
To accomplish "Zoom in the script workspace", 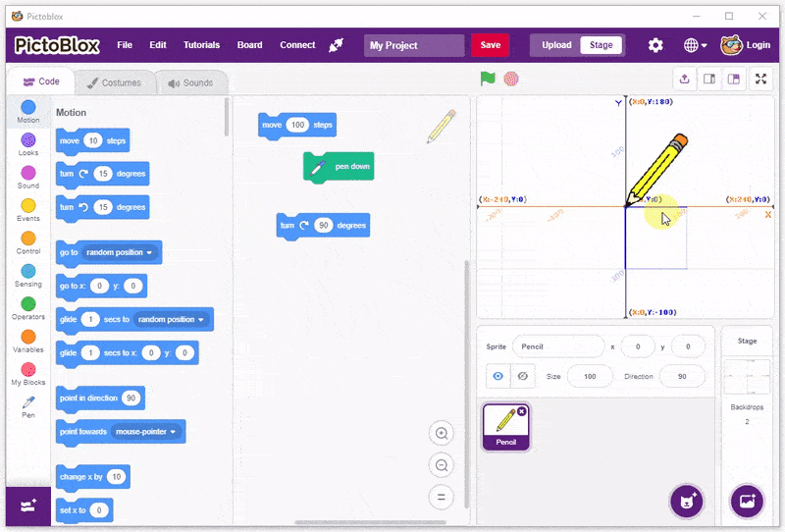I will click(x=441, y=433).
